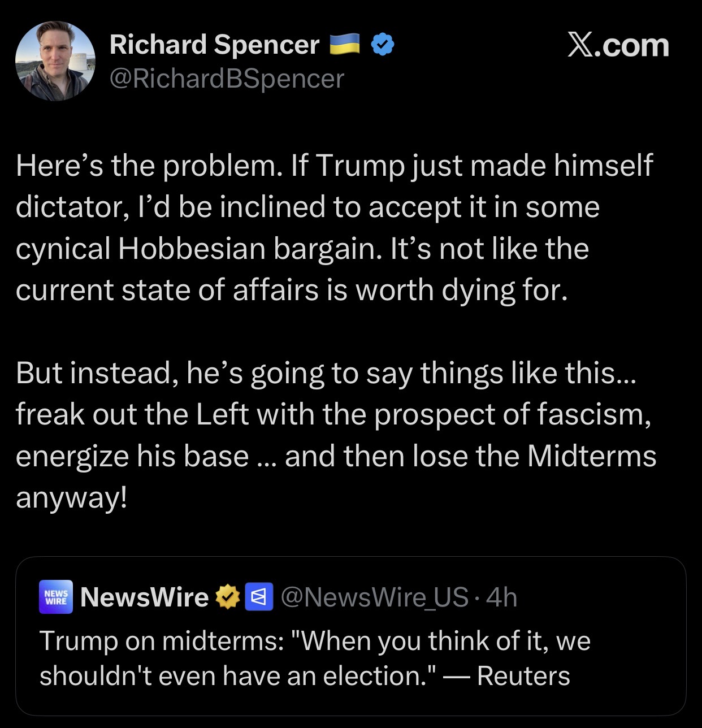Click the Richard Spencer display name
This screenshot has height=728, width=702.
214,45
